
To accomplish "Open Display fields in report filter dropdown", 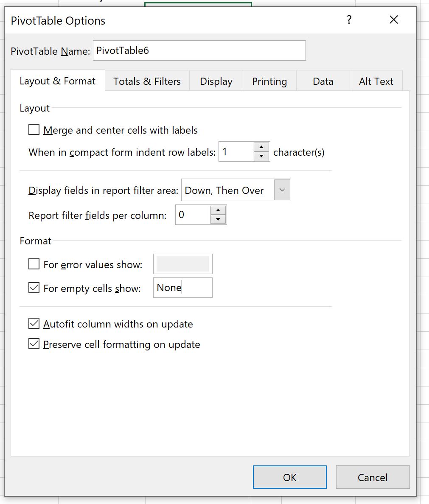I will click(x=282, y=190).
